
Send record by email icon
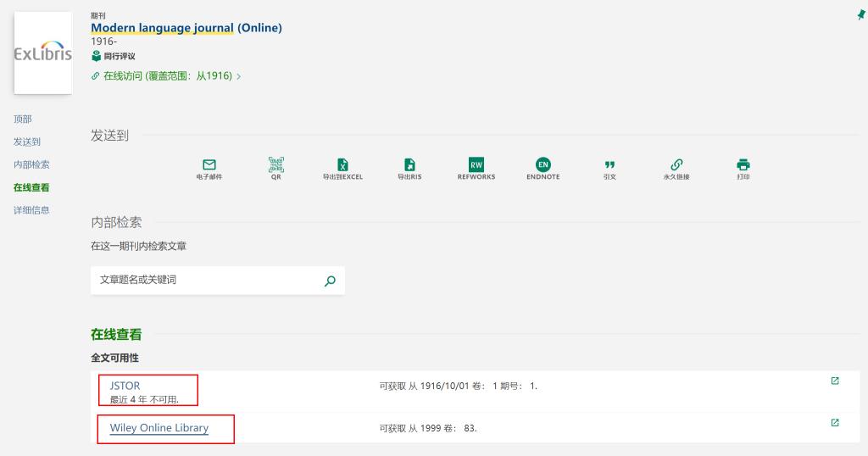[x=209, y=165]
